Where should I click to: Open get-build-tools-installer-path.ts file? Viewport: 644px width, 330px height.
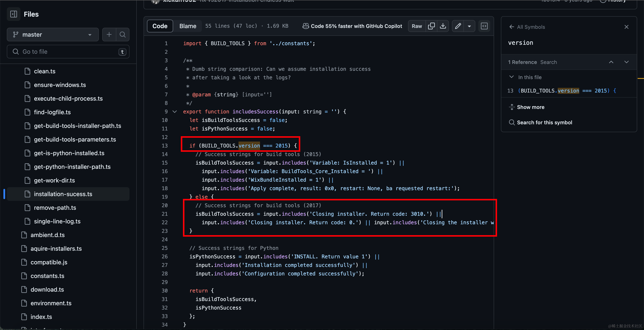(x=78, y=126)
